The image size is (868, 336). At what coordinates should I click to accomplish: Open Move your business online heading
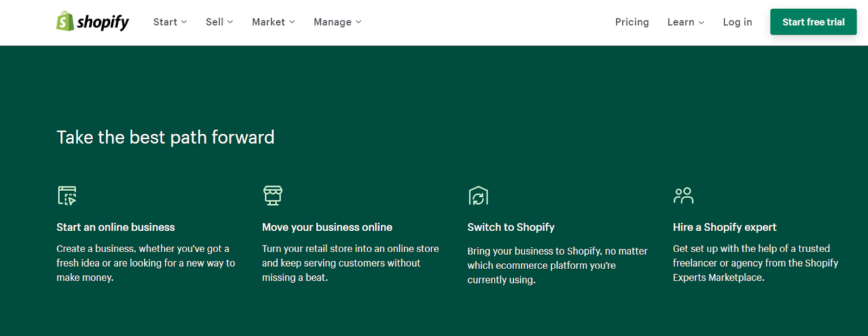point(327,227)
